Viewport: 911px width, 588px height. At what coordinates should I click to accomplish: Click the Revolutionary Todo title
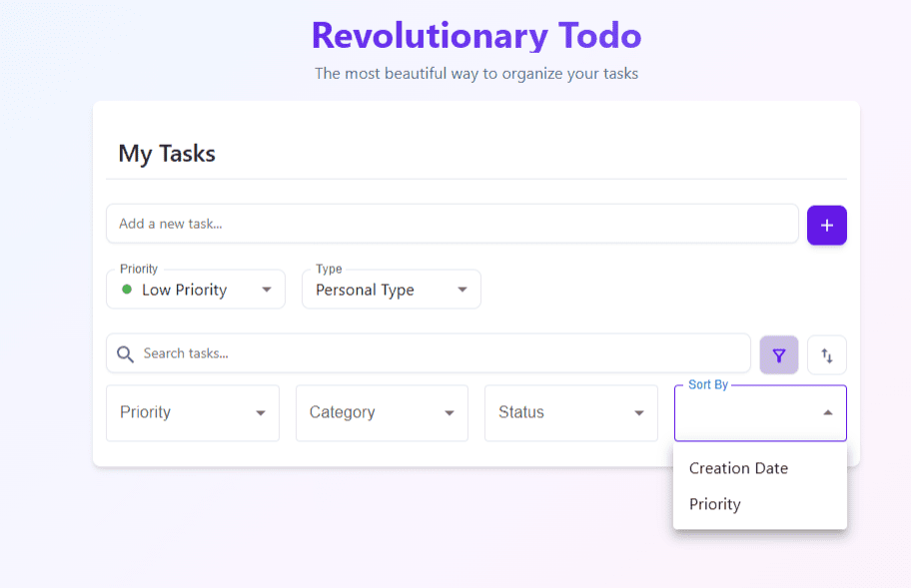pyautogui.click(x=476, y=35)
